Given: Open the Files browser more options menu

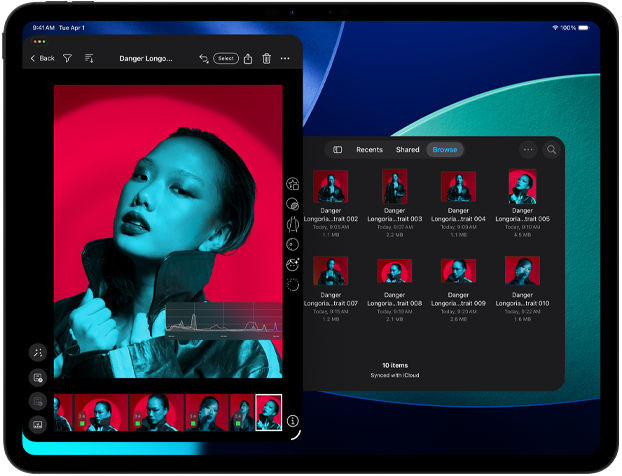Looking at the screenshot, I should (x=528, y=150).
